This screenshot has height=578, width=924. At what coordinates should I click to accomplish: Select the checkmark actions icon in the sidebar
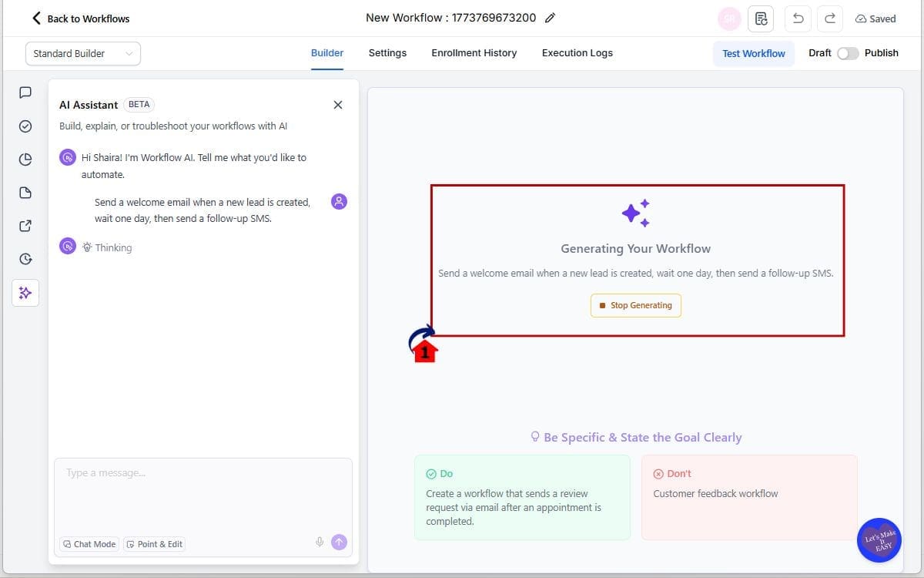pos(25,126)
